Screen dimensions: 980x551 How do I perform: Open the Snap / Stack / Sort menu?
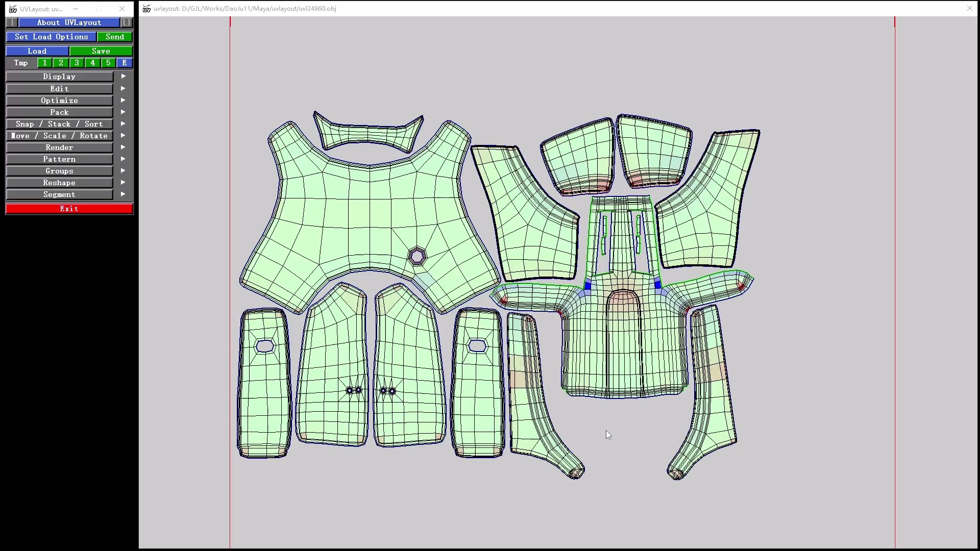pyautogui.click(x=59, y=124)
